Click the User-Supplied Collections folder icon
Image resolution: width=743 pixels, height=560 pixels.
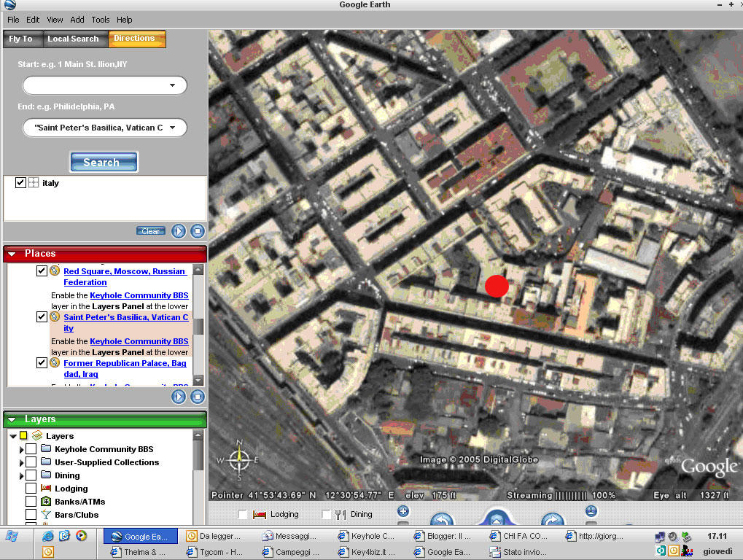[x=46, y=462]
